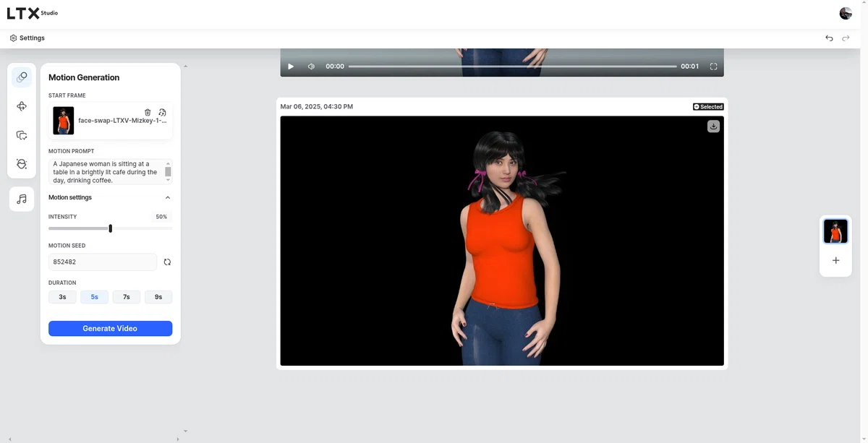Click the 50% intensity value
This screenshot has height=443, width=868.
pyautogui.click(x=161, y=217)
